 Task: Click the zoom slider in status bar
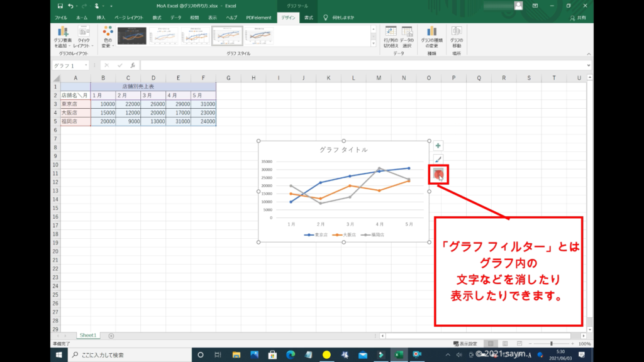552,344
